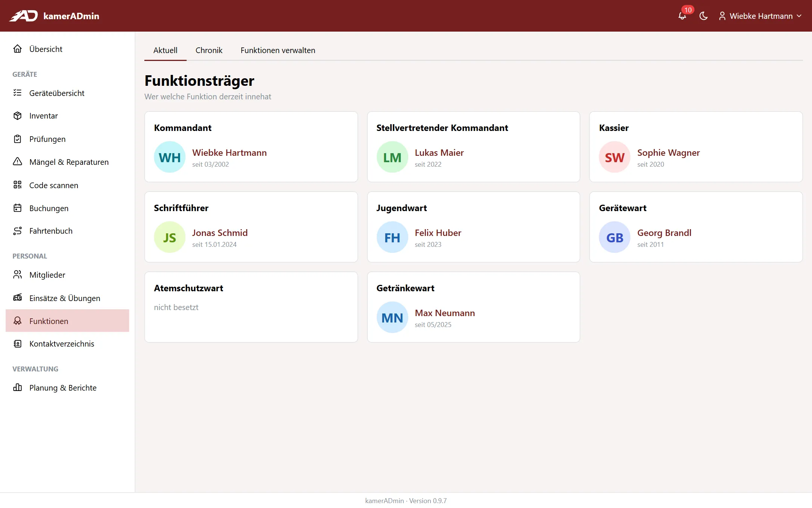Click the Code scannen QR icon

click(17, 185)
